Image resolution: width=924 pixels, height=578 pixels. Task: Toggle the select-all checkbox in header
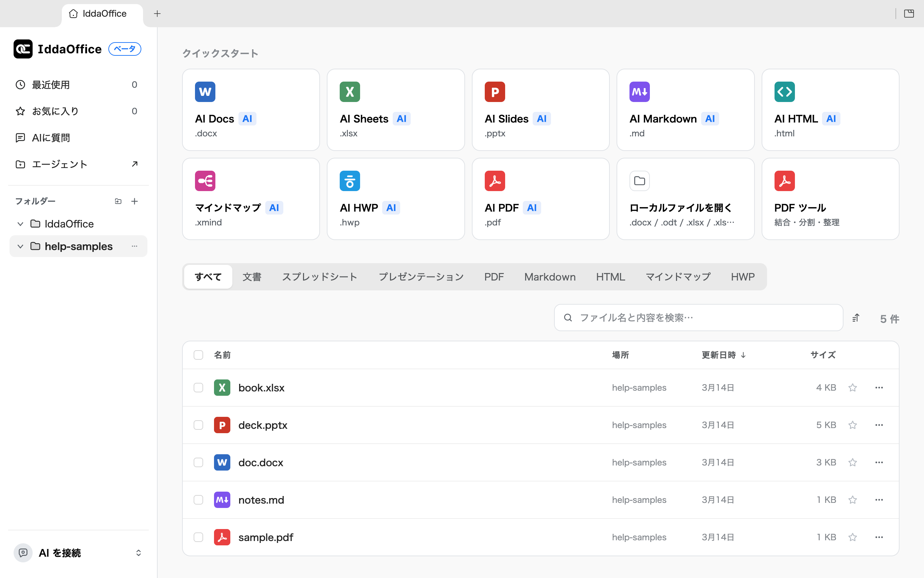[x=198, y=355]
